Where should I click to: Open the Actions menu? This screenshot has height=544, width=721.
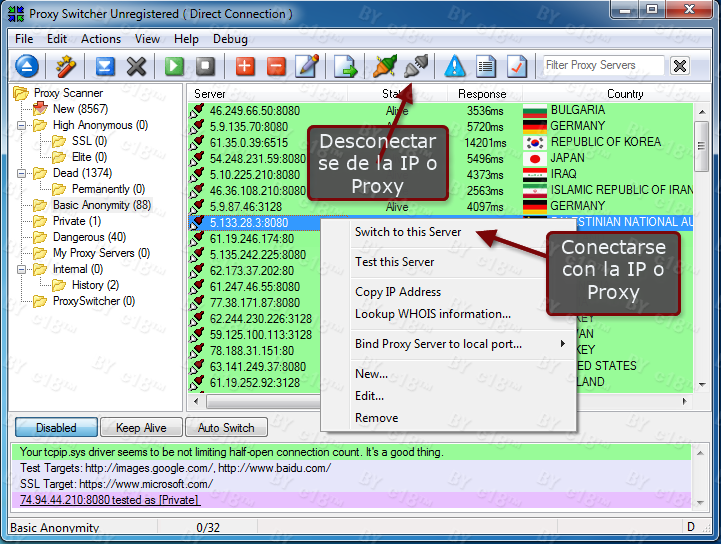(100, 39)
